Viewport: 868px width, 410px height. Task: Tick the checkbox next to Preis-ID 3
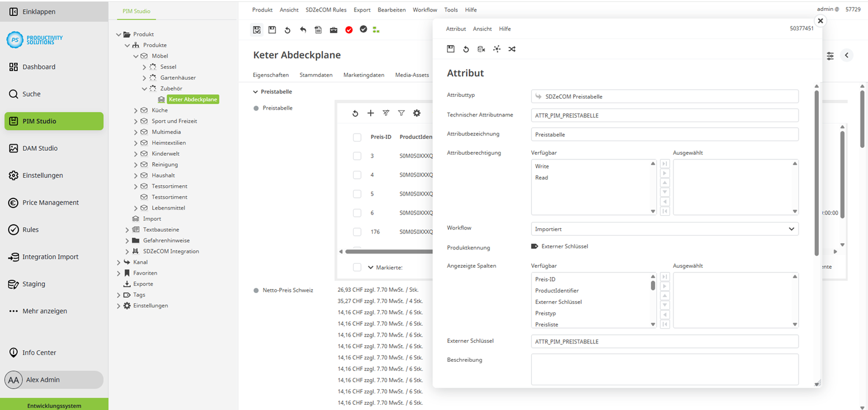[357, 156]
